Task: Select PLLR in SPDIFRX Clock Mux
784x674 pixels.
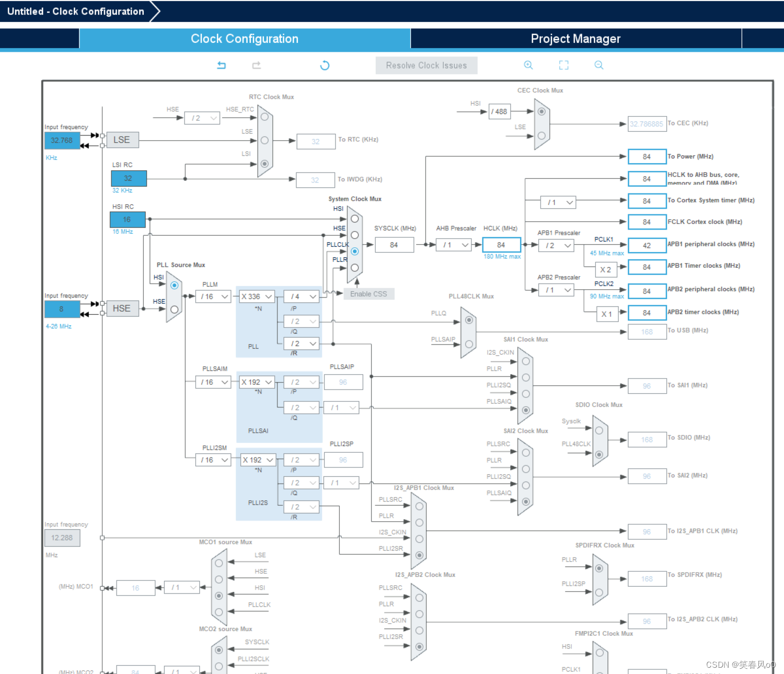Action: (599, 568)
